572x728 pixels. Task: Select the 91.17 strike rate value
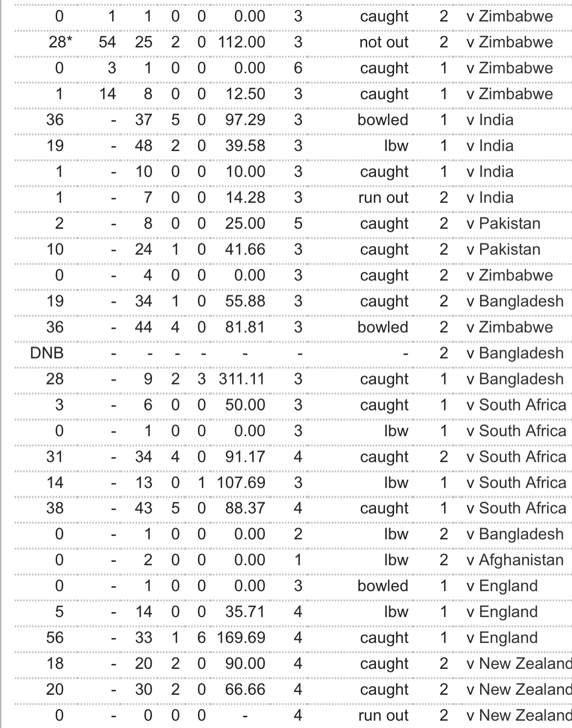(245, 456)
